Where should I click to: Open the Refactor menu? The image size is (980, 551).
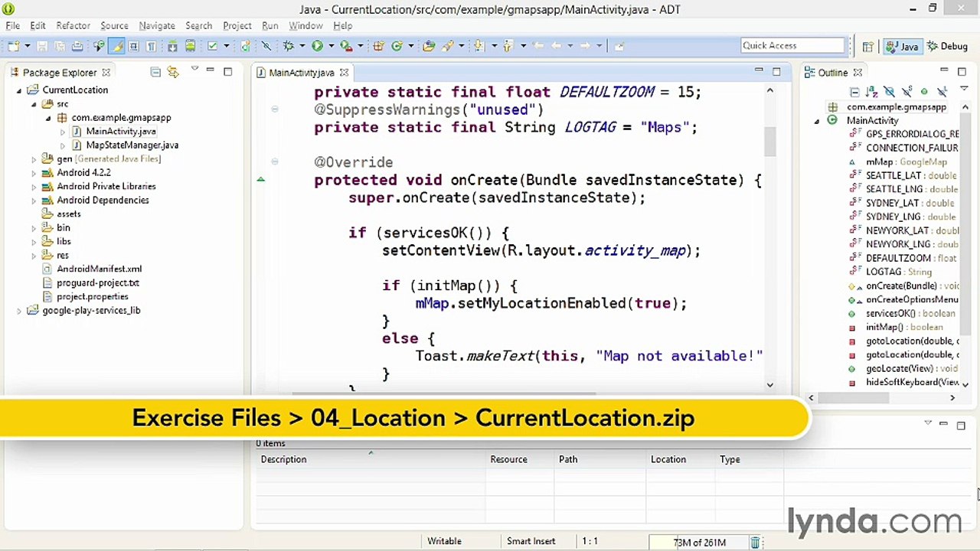point(73,25)
